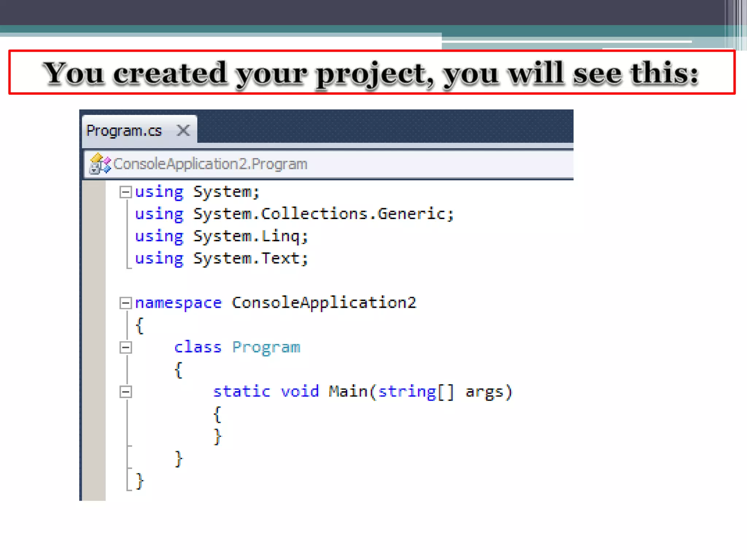Viewport: 747px width, 560px height.
Task: Click the class icon beside ConsoleApplication2.Program
Action: [x=100, y=164]
